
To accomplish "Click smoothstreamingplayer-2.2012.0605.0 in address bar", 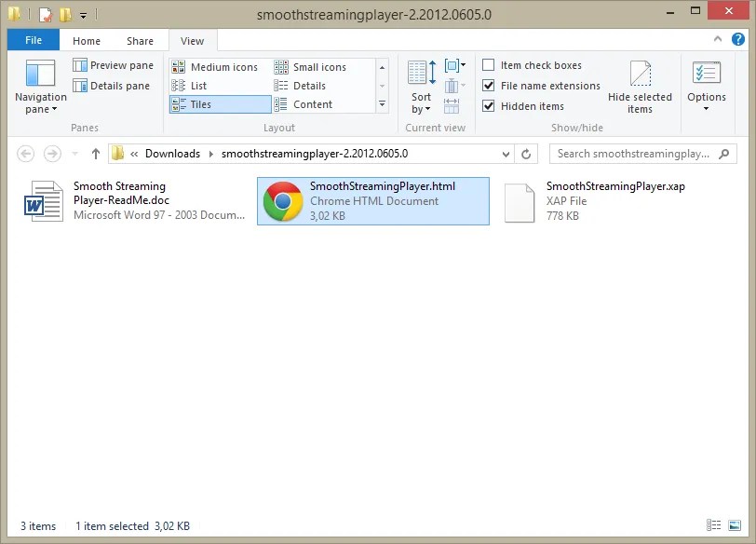I will coord(315,154).
